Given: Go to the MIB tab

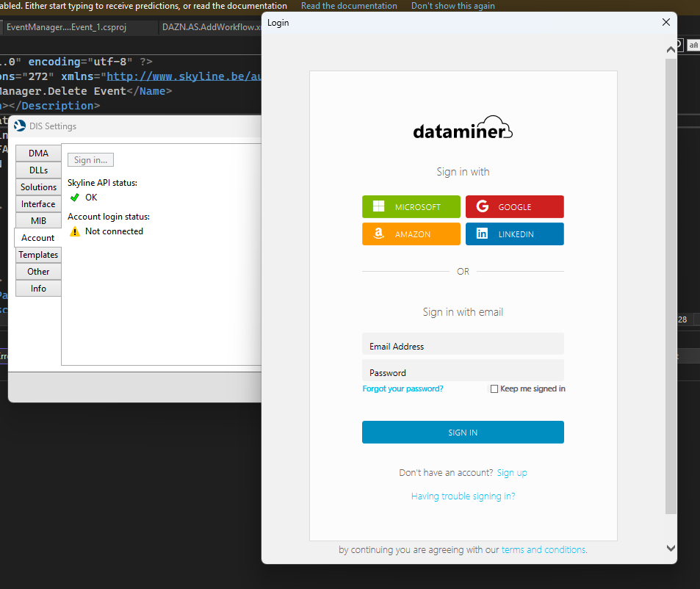Looking at the screenshot, I should click(x=38, y=221).
